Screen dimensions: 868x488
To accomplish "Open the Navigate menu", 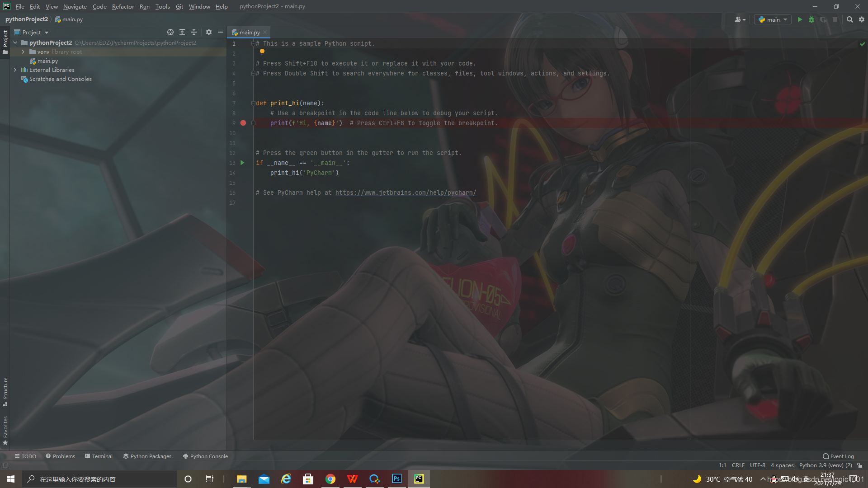I will [75, 6].
